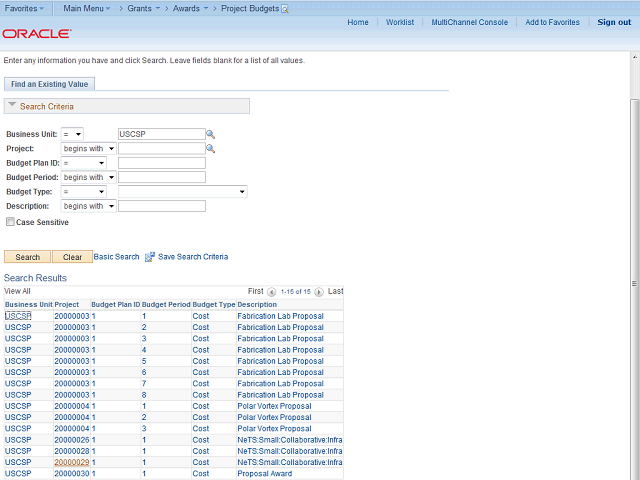Collapse the Search Criteria section
Image resolution: width=640 pixels, height=480 pixels.
click(12, 105)
